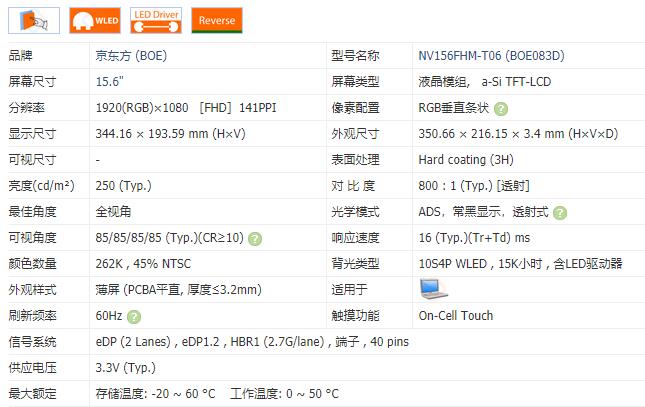Click the 外观尺寸 label

point(355,134)
